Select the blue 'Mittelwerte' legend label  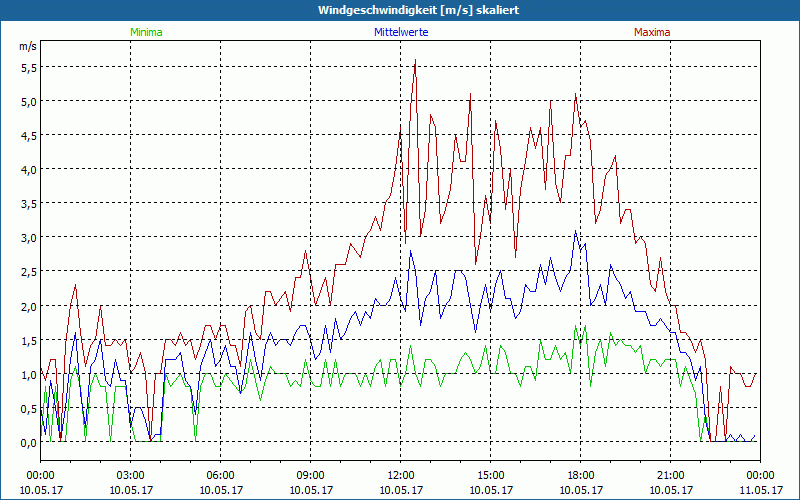[401, 32]
